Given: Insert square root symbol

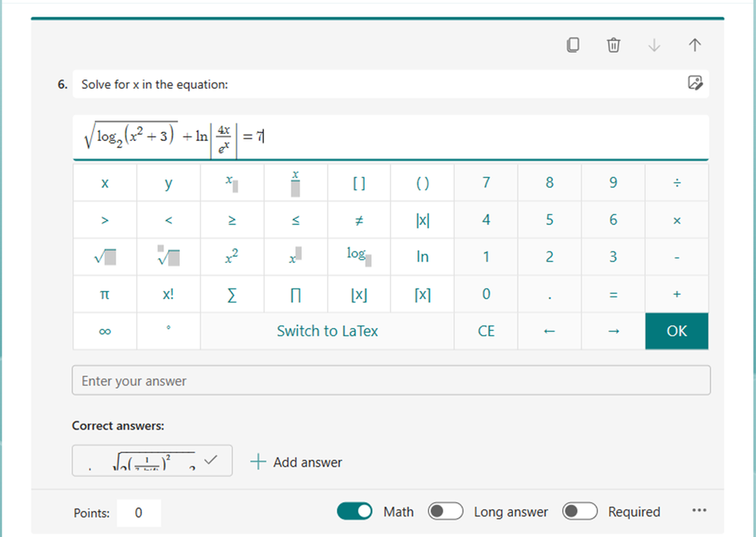Looking at the screenshot, I should click(104, 257).
